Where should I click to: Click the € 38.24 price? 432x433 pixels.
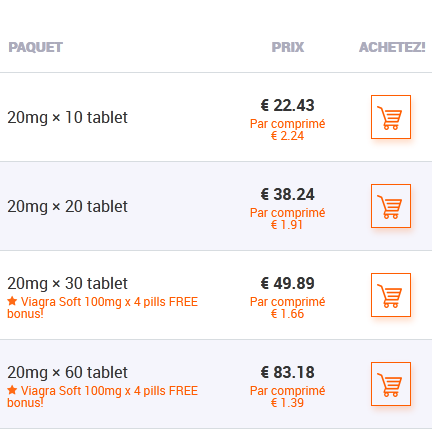(287, 194)
